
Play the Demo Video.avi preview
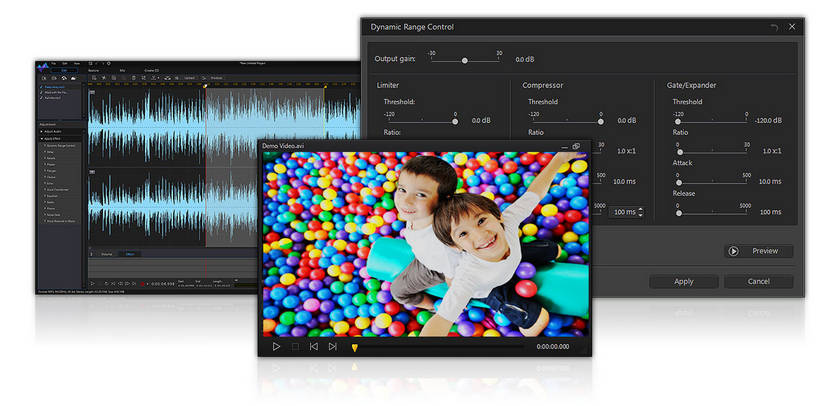(277, 346)
